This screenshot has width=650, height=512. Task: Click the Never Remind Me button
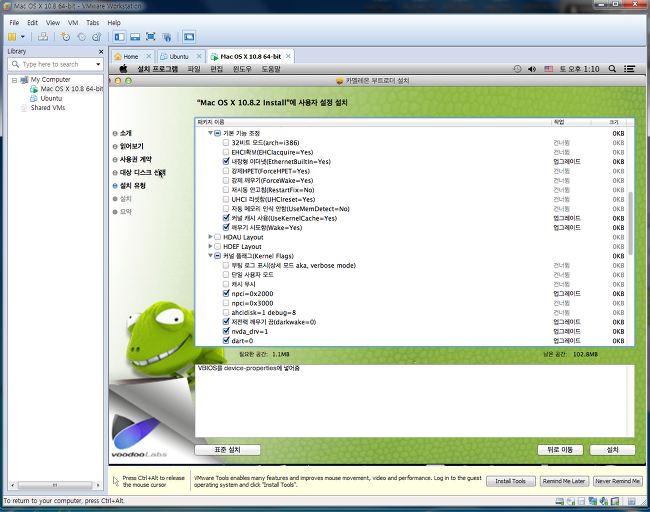pos(618,481)
